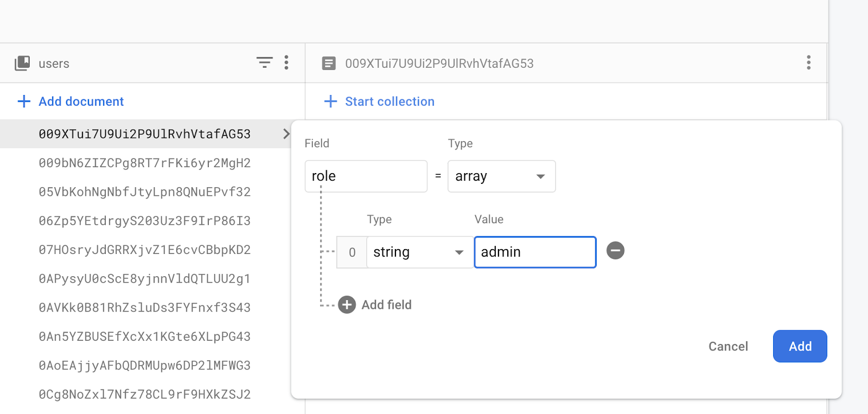Click the admin value input box
The width and height of the screenshot is (868, 414).
(535, 252)
